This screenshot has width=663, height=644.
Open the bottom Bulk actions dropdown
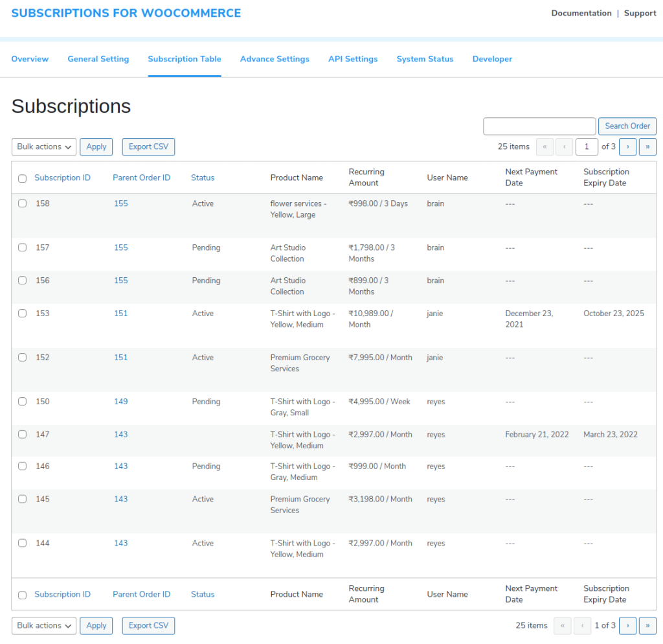[x=43, y=625]
